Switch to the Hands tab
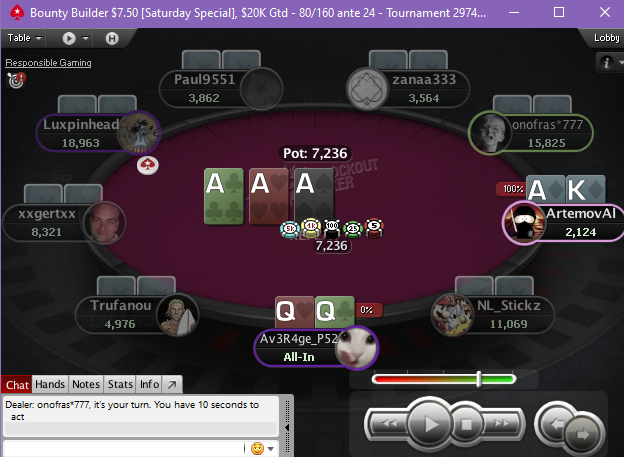 pos(50,384)
